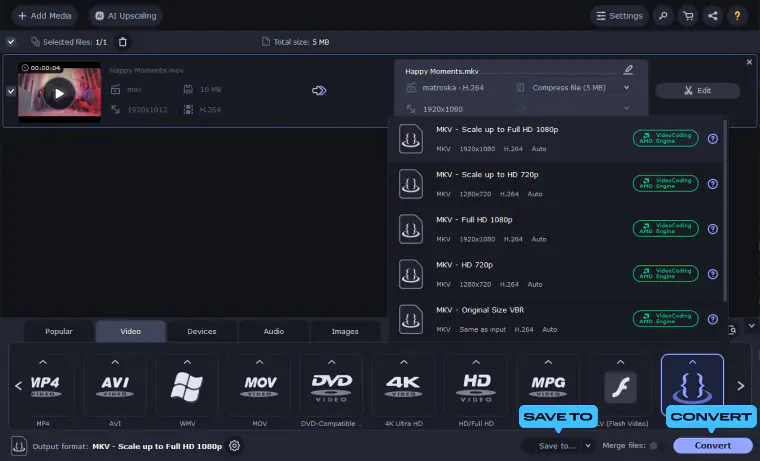Expand MPG presets with its up arrow
This screenshot has width=760, height=461.
(x=548, y=362)
